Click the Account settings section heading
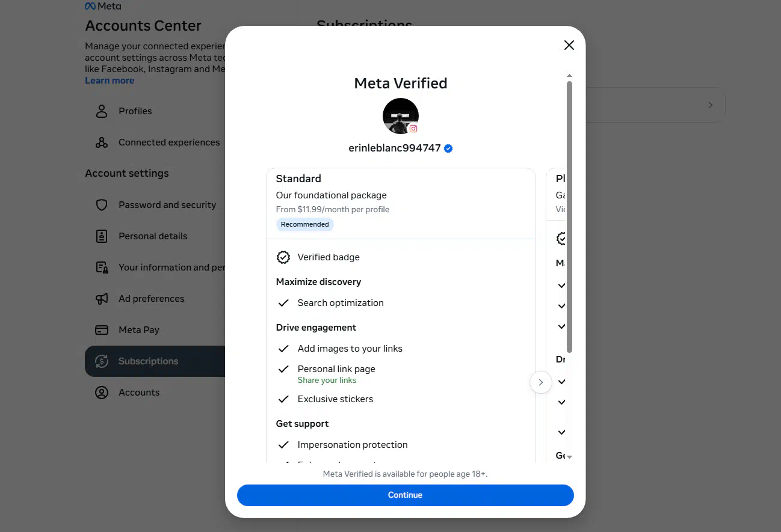This screenshot has width=781, height=532. (127, 173)
